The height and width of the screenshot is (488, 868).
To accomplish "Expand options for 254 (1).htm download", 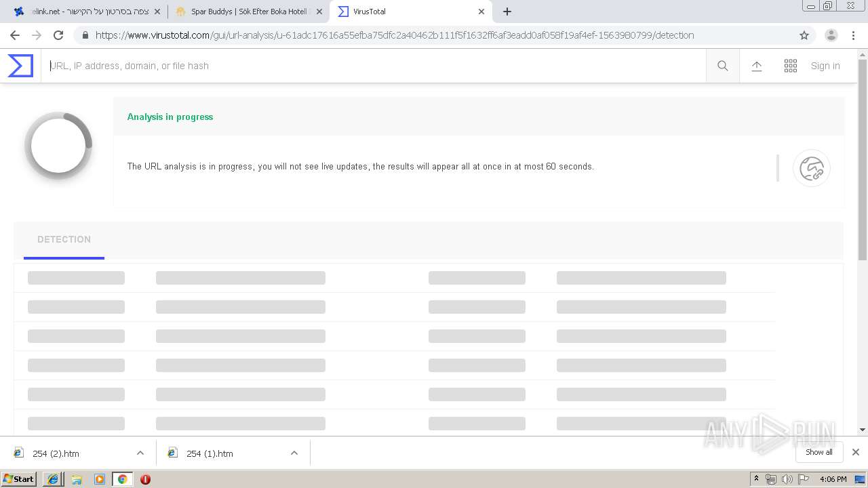I will pyautogui.click(x=294, y=453).
